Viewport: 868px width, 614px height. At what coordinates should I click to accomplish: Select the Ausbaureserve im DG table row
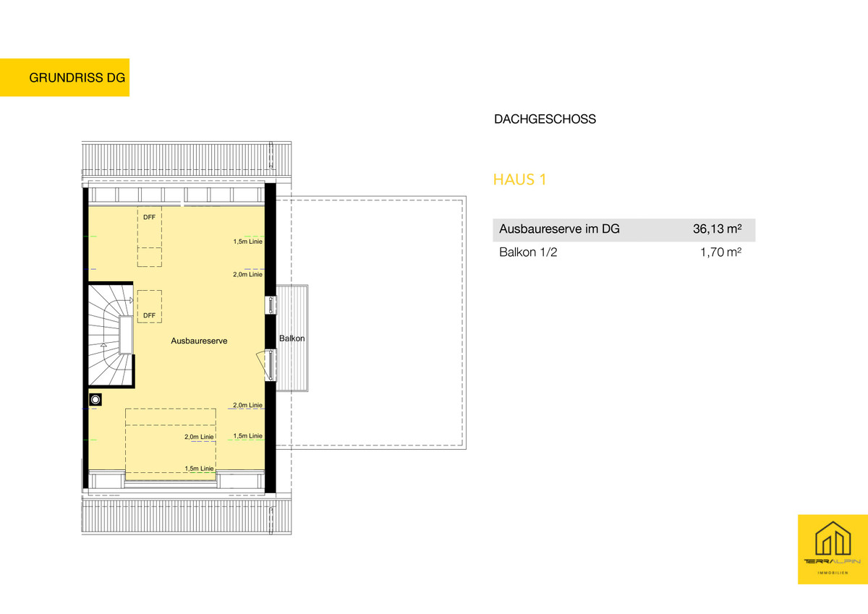click(x=623, y=230)
